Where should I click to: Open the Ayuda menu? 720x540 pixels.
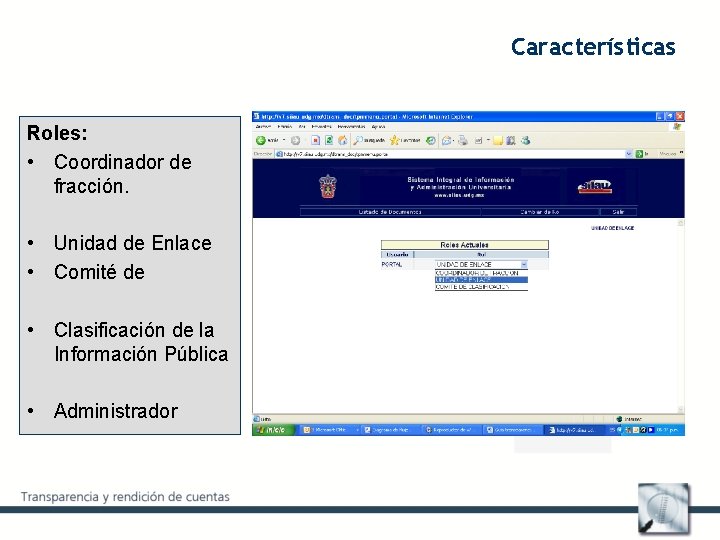point(378,126)
